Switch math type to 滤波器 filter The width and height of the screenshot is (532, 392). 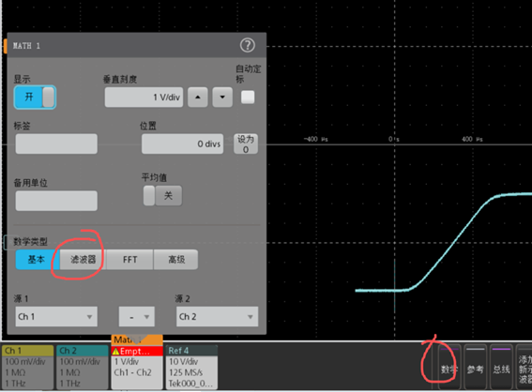(84, 260)
